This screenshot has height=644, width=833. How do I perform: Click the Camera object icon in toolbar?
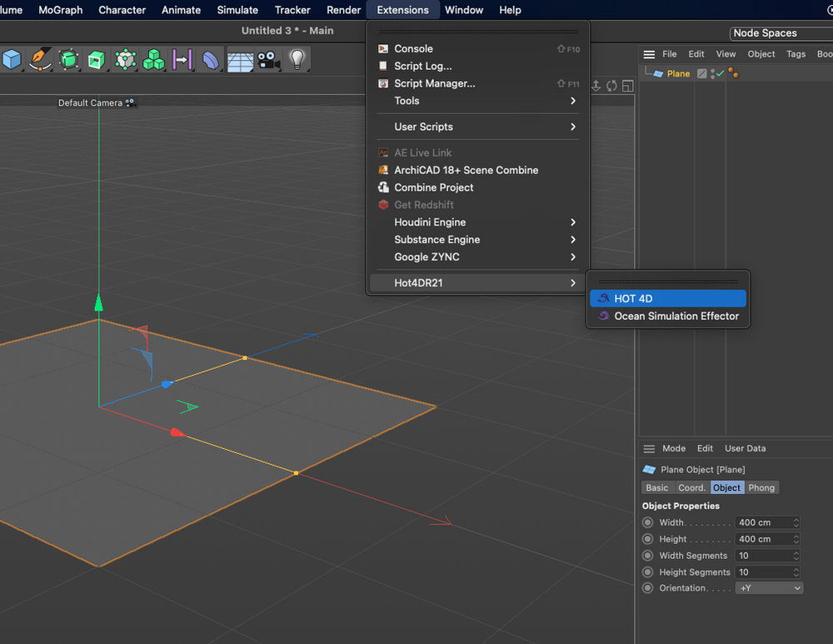click(267, 59)
